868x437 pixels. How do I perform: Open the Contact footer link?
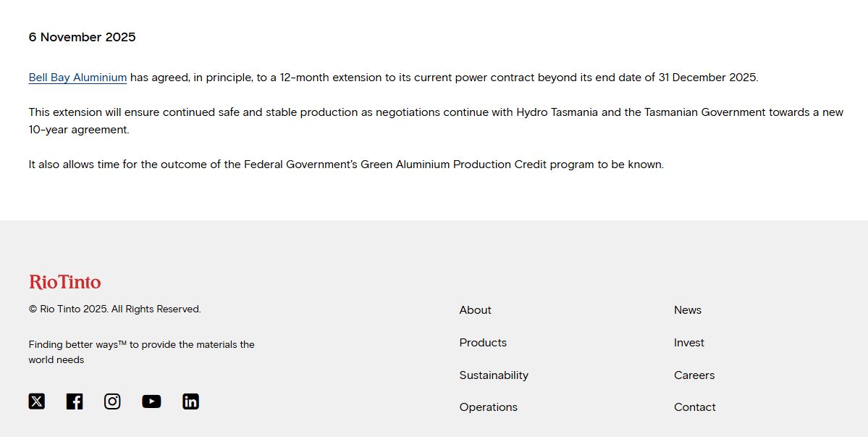pos(694,407)
